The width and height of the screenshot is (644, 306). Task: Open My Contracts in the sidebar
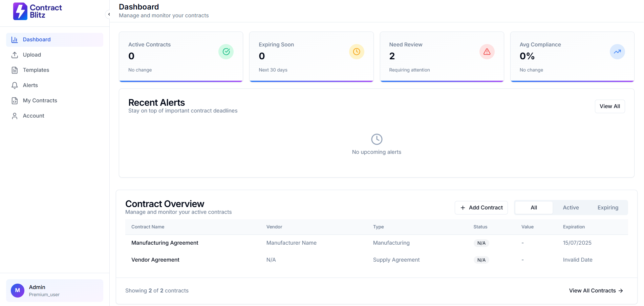point(40,101)
